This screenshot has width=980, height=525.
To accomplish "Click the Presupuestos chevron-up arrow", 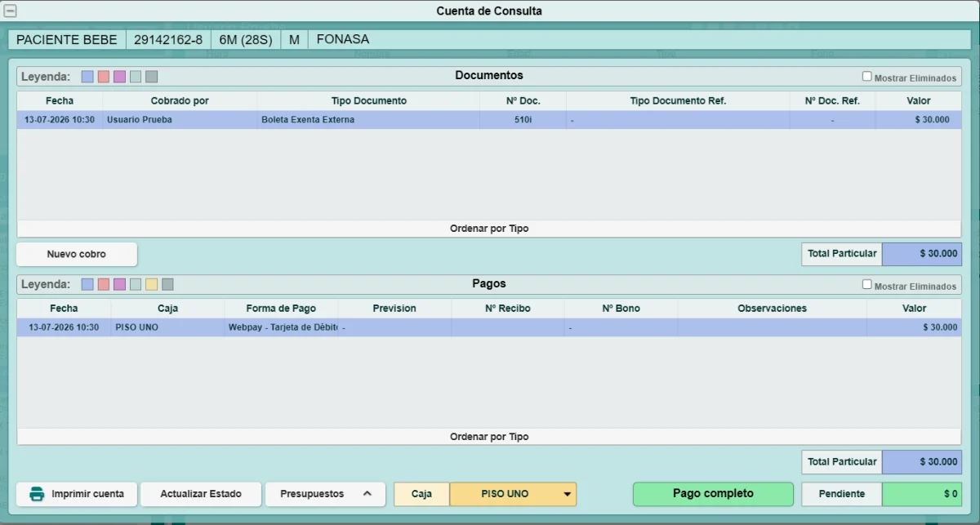I will click(367, 494).
